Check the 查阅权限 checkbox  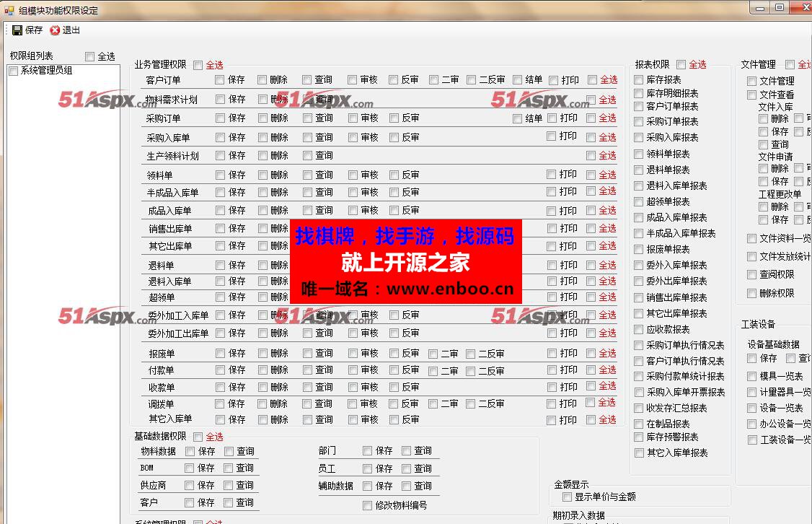pyautogui.click(x=752, y=275)
